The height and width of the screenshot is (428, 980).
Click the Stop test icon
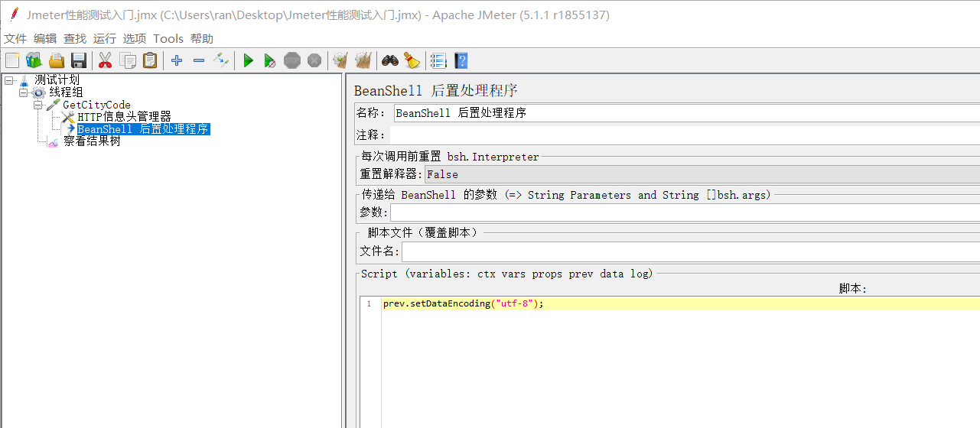pos(292,60)
